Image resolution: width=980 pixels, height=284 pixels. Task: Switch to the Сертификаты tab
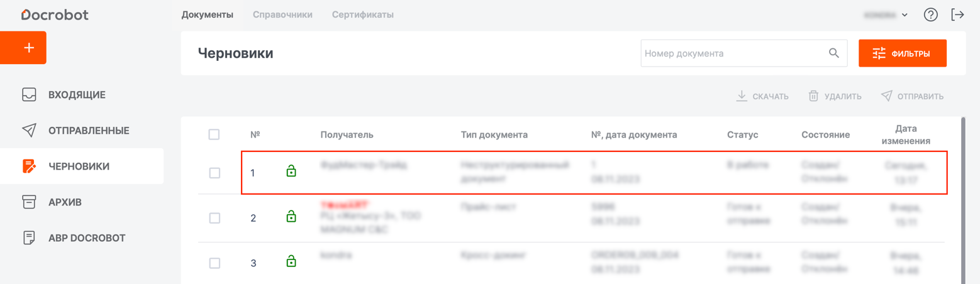coord(362,14)
